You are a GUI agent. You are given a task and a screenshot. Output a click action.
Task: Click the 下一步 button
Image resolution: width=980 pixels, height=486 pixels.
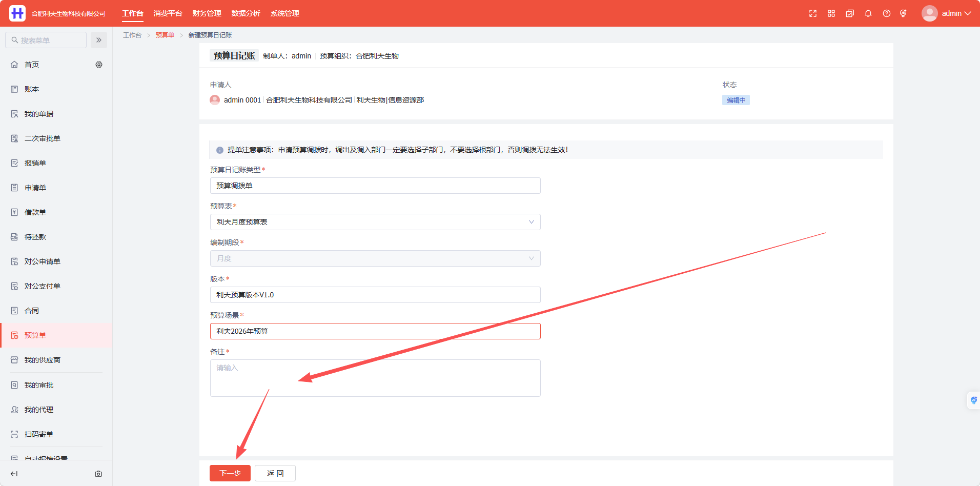tap(230, 473)
